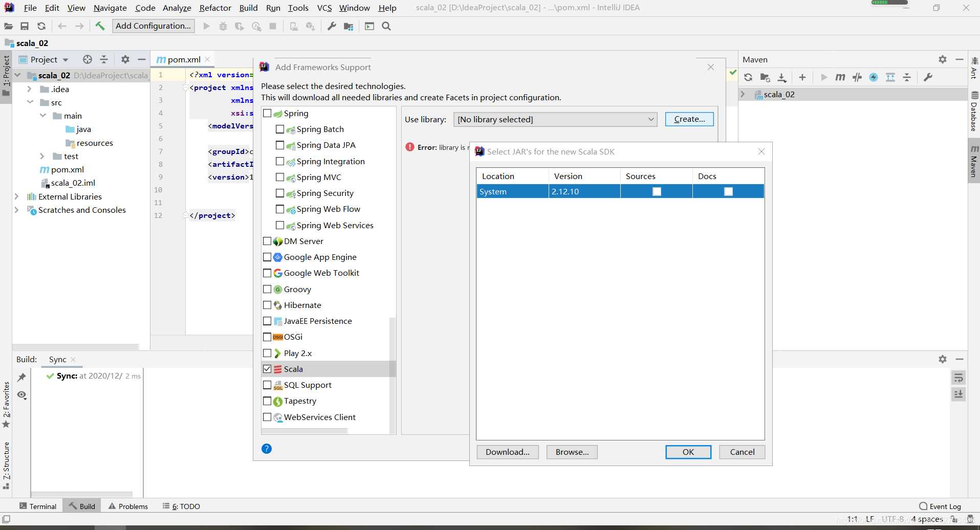The width and height of the screenshot is (980, 530).
Task: Toggle the Sources checkbox for System row
Action: 657,191
